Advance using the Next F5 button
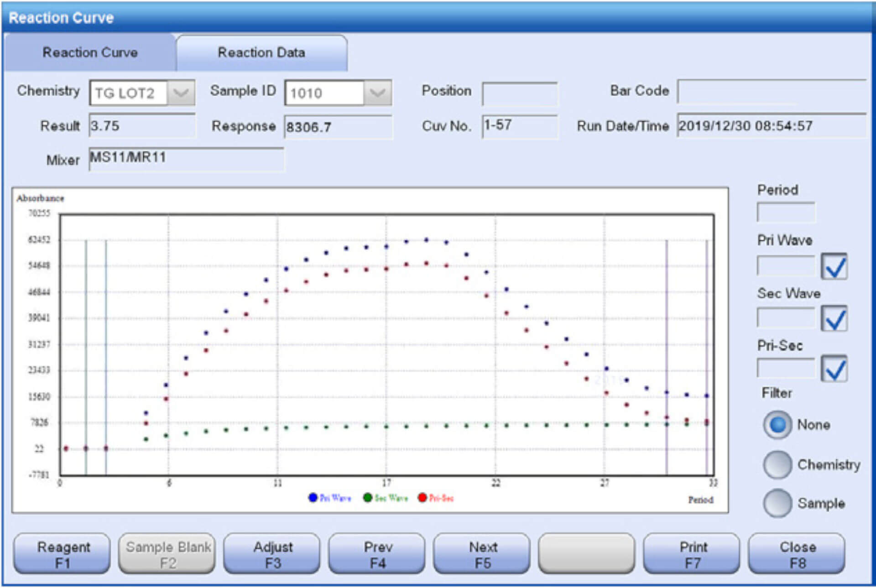The height and width of the screenshot is (588, 876). [482, 554]
